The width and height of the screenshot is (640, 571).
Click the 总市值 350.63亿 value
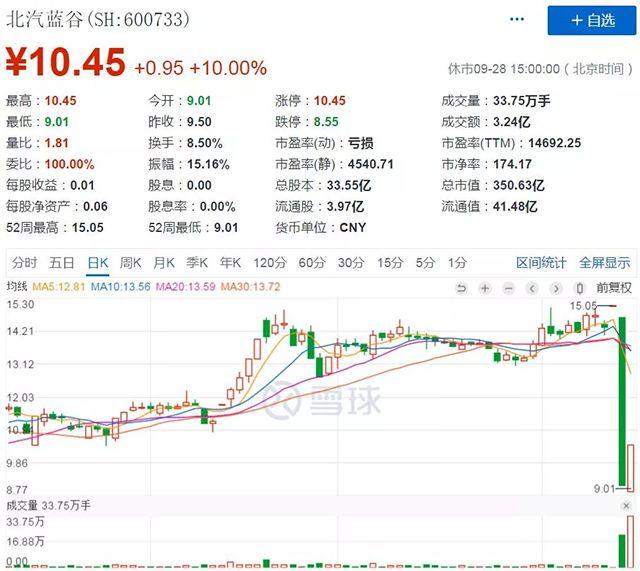coord(518,185)
